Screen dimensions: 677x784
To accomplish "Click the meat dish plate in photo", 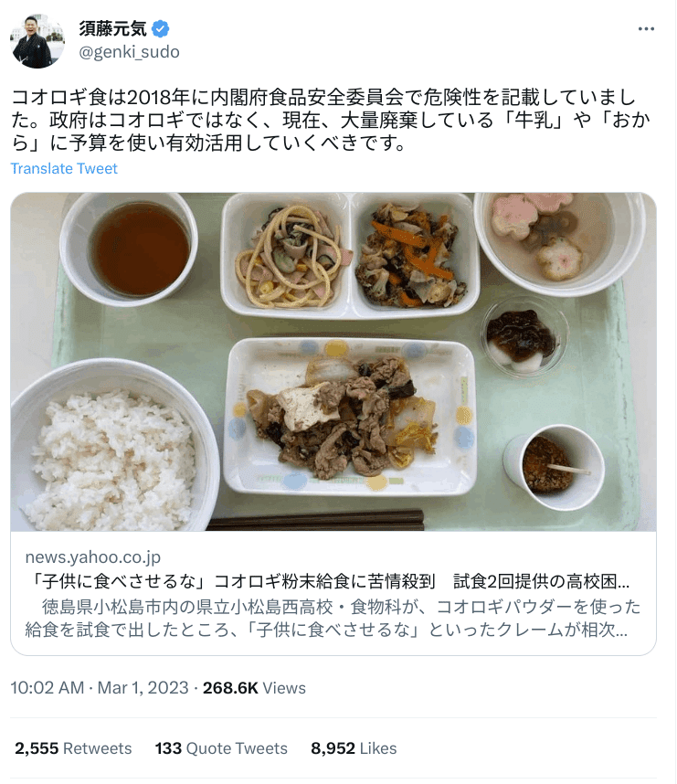I will click(x=350, y=417).
